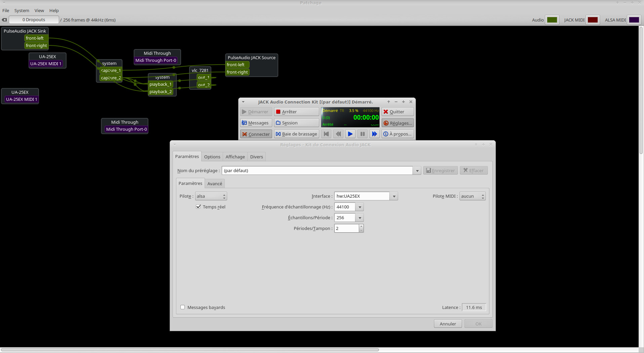This screenshot has width=644, height=353.
Task: Clear the dropouts counter icon
Action: tap(4, 20)
